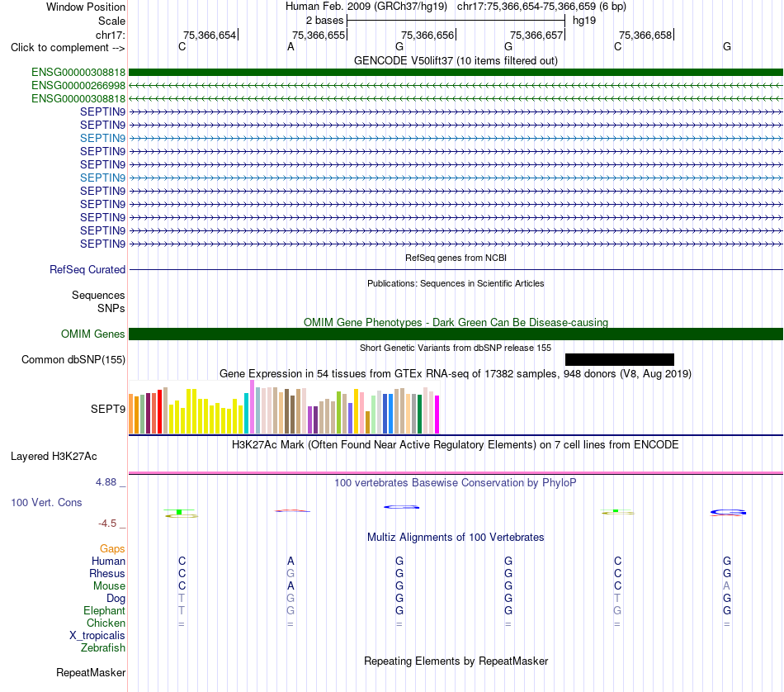The image size is (784, 692).
Task: Click 'RefSeq genes from NCBI' title
Action: click(456, 258)
